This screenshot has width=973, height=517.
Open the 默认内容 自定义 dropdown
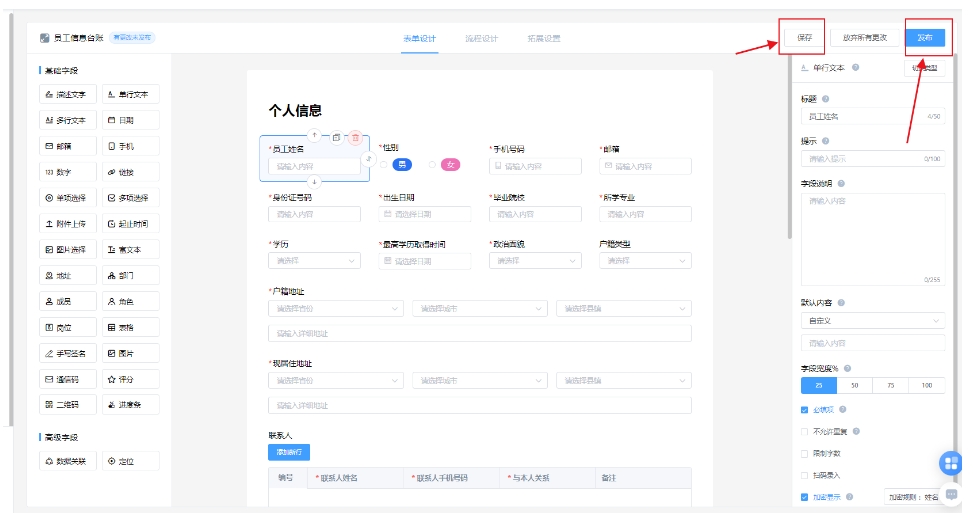872,321
